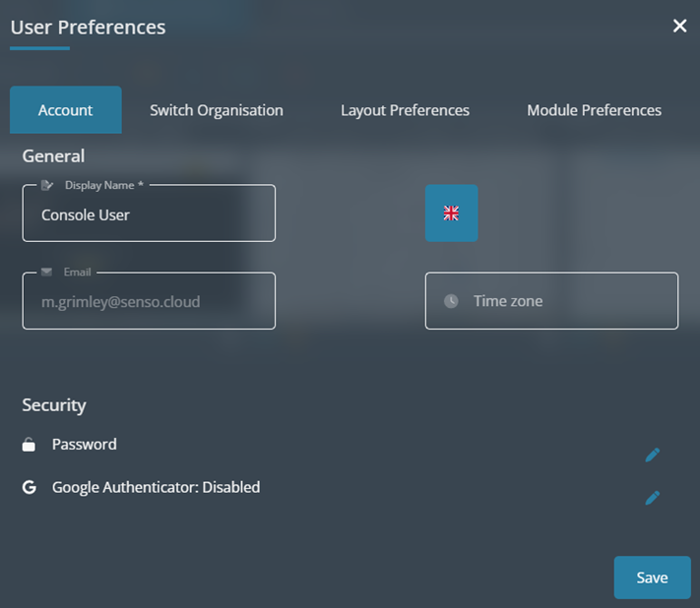This screenshot has height=608, width=700.
Task: Click the Google Authenticator: Disabled text
Action: [156, 487]
